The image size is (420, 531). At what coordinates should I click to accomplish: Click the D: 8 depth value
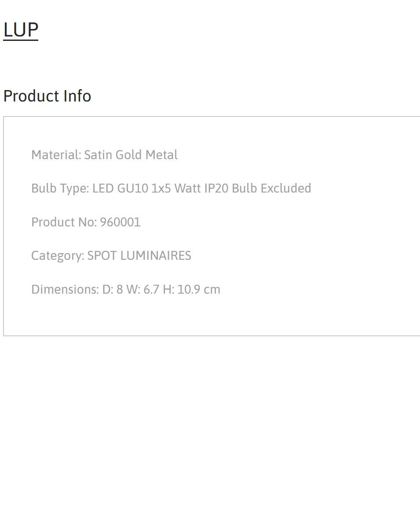click(x=113, y=289)
